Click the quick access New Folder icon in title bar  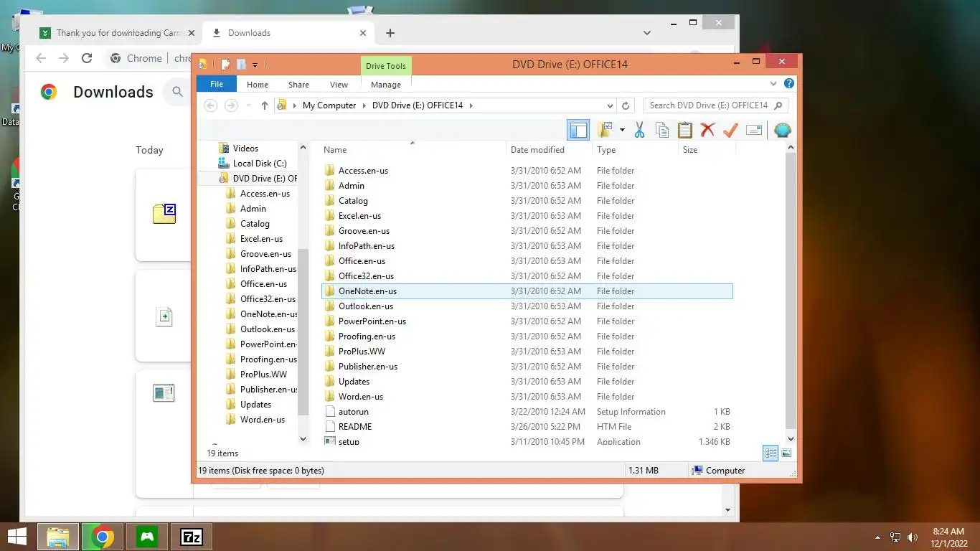click(242, 65)
